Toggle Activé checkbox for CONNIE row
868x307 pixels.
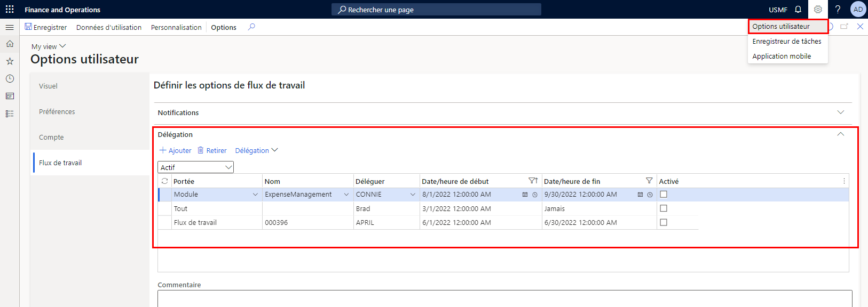pyautogui.click(x=664, y=195)
